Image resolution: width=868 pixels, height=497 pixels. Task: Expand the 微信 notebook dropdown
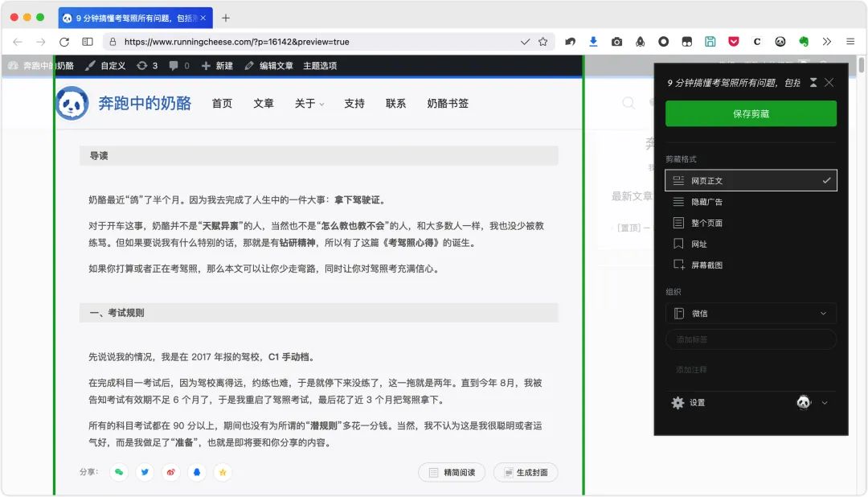point(751,313)
